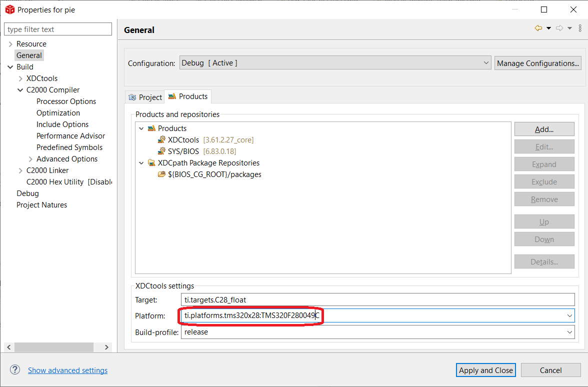Open the Platform combo box dropdown
588x387 pixels.
[x=569, y=316]
